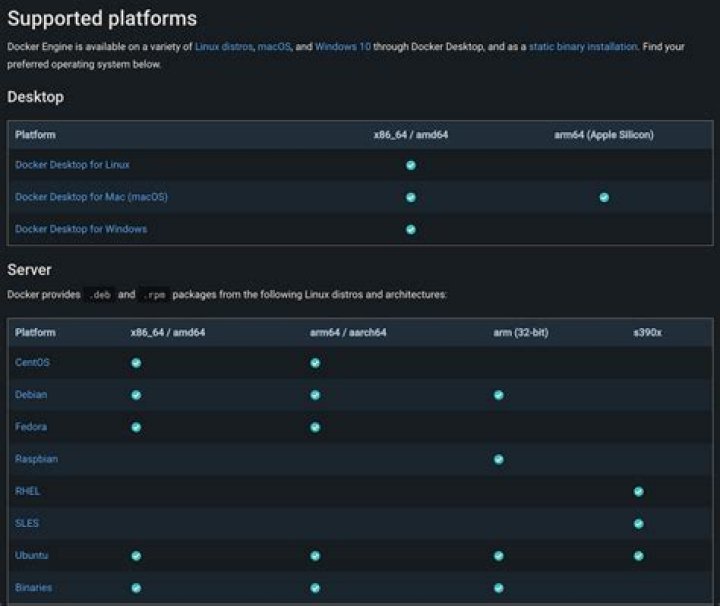This screenshot has width=720, height=606.
Task: Click the .deb code label
Action: (99, 295)
